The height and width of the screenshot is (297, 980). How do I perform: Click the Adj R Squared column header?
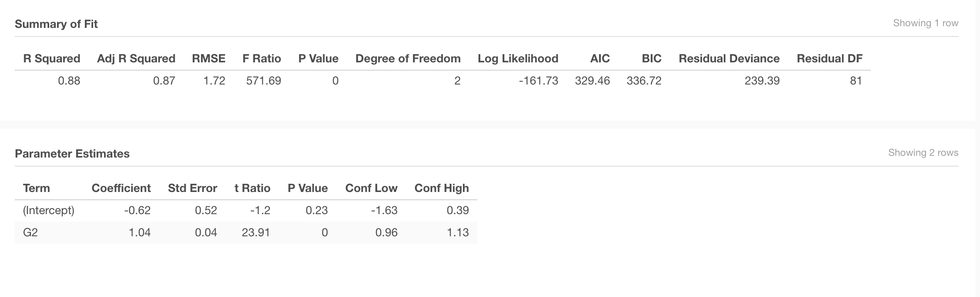click(136, 59)
